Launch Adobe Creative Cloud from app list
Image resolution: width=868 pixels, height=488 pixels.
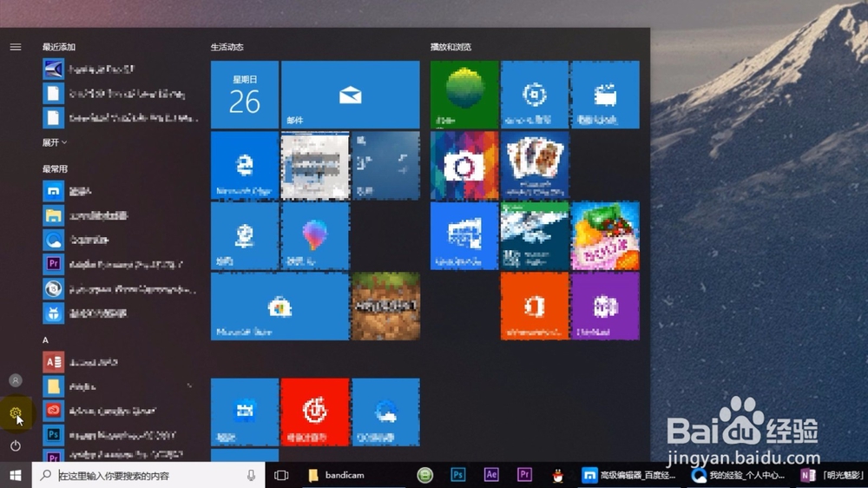(120, 411)
